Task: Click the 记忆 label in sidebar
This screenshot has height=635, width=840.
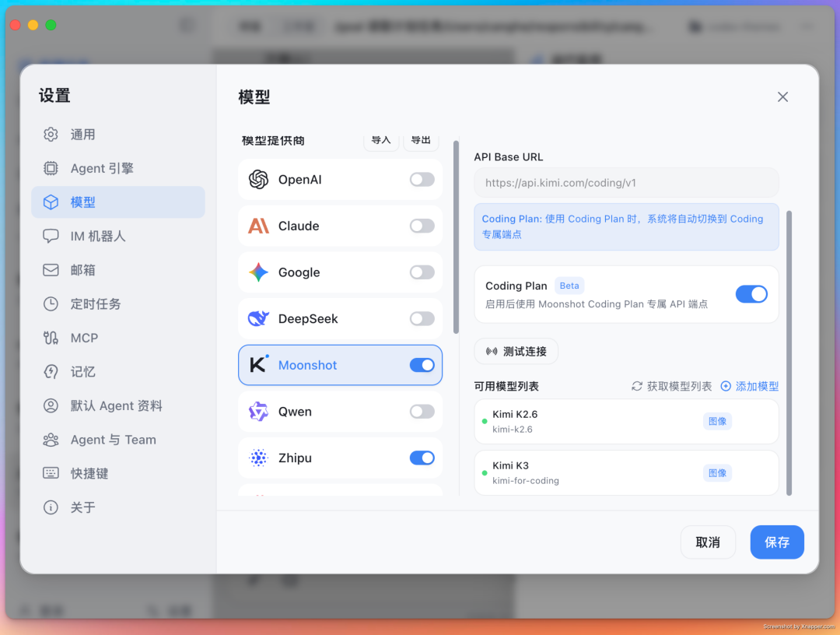Action: 83,371
